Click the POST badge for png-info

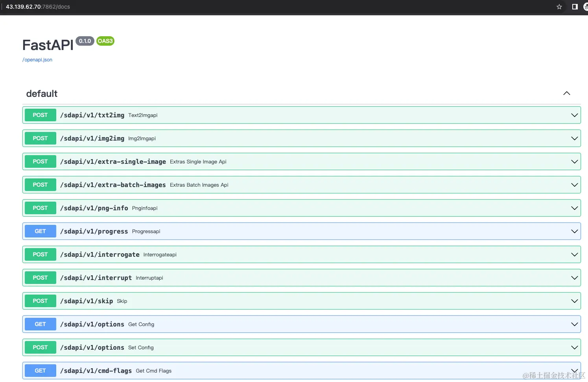coord(40,208)
